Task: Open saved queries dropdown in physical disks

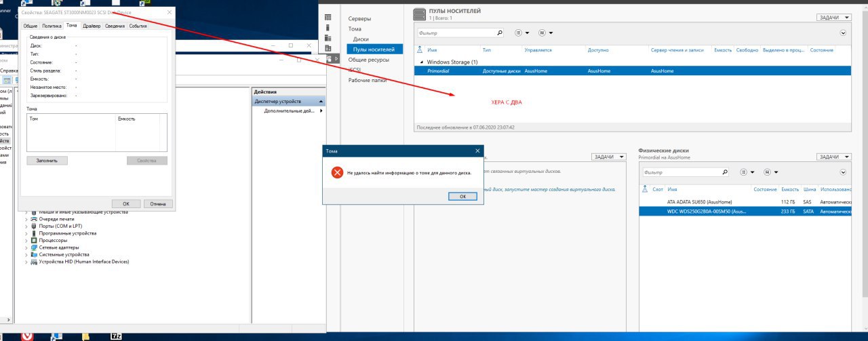Action: point(770,172)
